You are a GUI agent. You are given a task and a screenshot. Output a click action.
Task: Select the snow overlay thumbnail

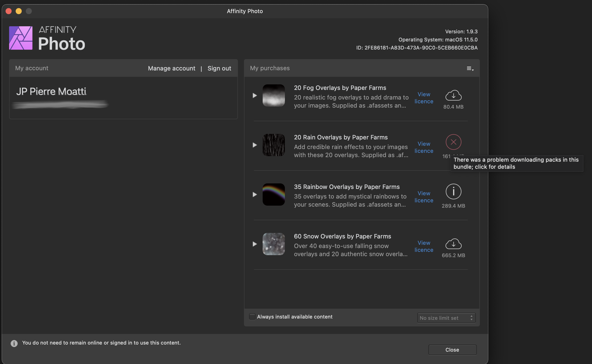(274, 244)
